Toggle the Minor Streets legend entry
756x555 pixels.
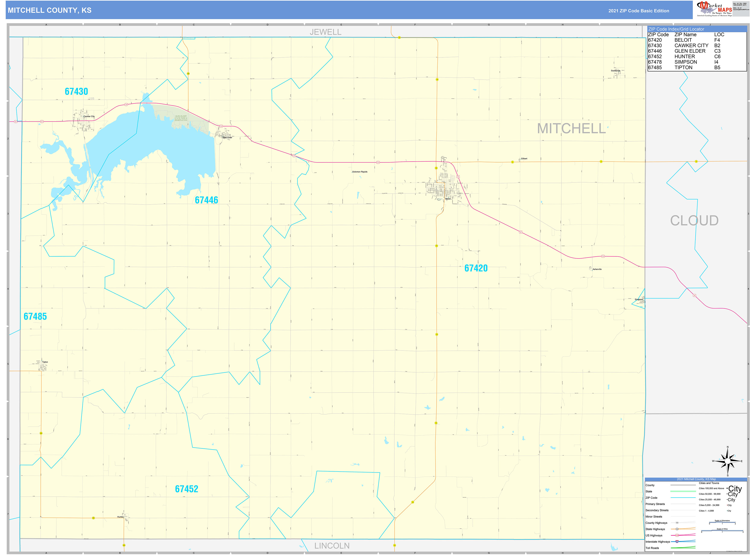(654, 517)
